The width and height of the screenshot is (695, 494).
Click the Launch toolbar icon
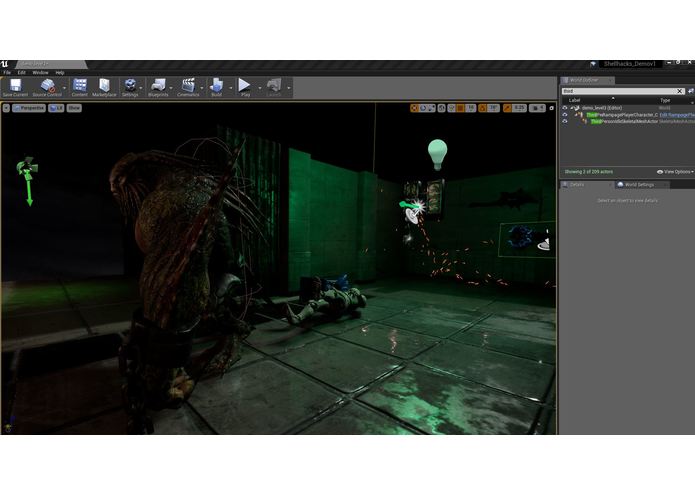click(x=274, y=87)
